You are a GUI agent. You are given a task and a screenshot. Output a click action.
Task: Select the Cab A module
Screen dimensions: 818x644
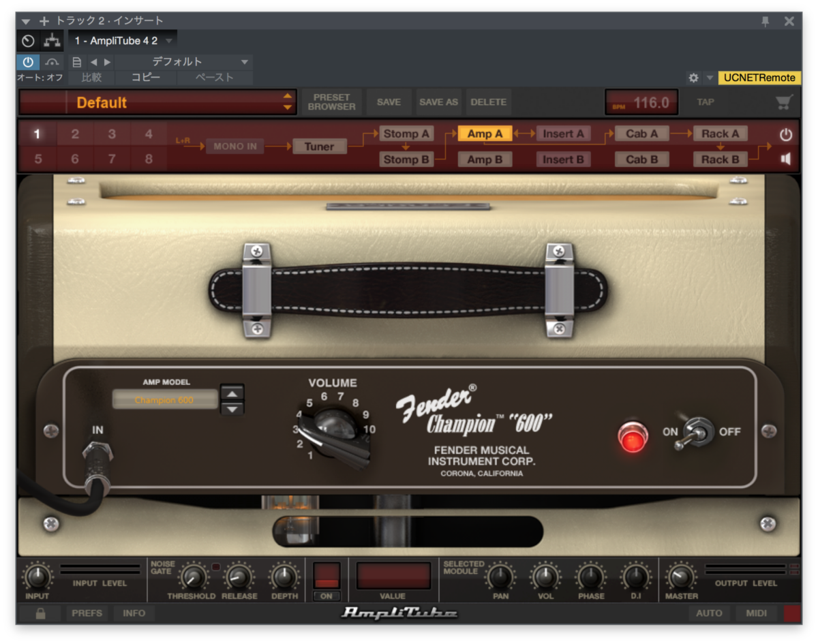(x=642, y=134)
